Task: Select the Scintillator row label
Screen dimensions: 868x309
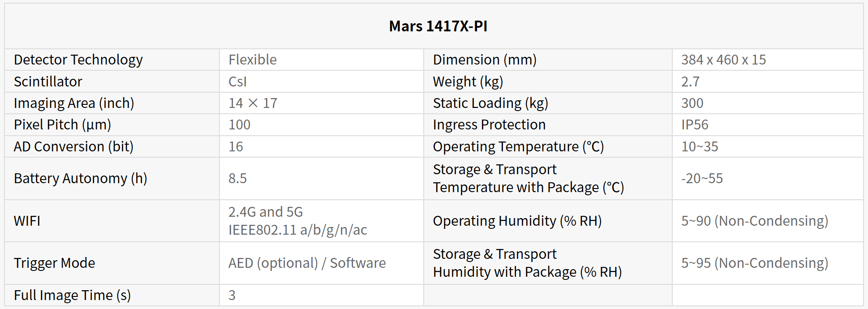Action: pyautogui.click(x=48, y=82)
